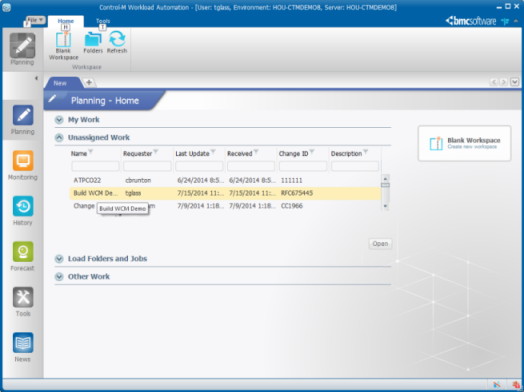Click the Blank Workspace create new workspace card
The image size is (524, 392).
click(465, 143)
